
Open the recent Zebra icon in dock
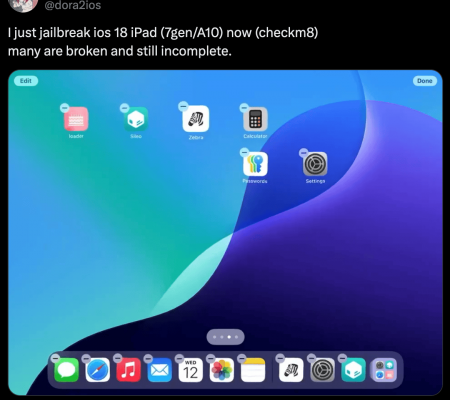click(x=291, y=370)
